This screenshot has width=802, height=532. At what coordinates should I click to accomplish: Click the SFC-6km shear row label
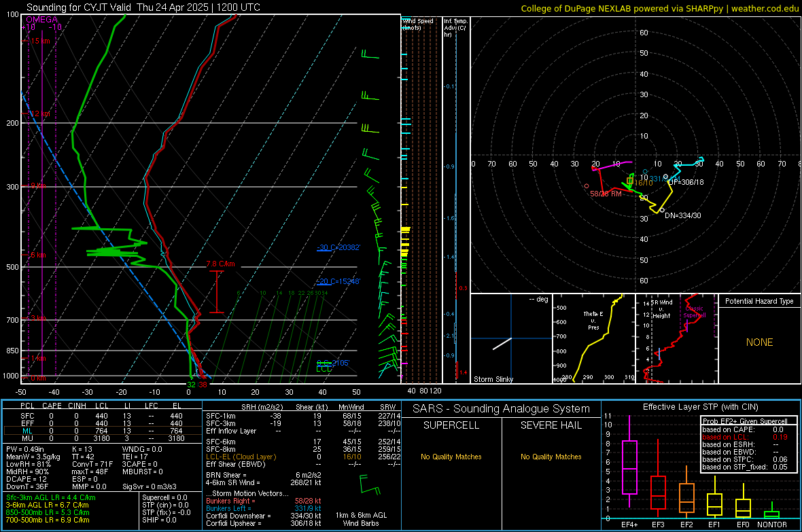point(221,442)
